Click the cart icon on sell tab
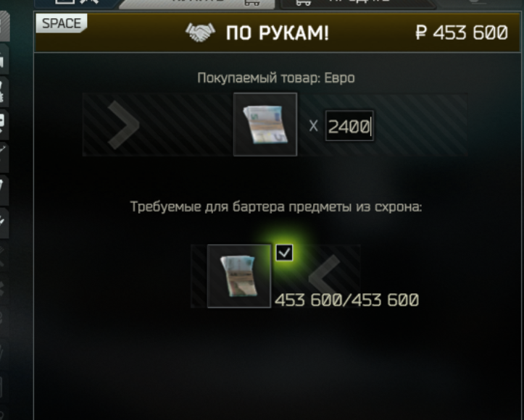The width and height of the screenshot is (524, 420). pos(304,3)
